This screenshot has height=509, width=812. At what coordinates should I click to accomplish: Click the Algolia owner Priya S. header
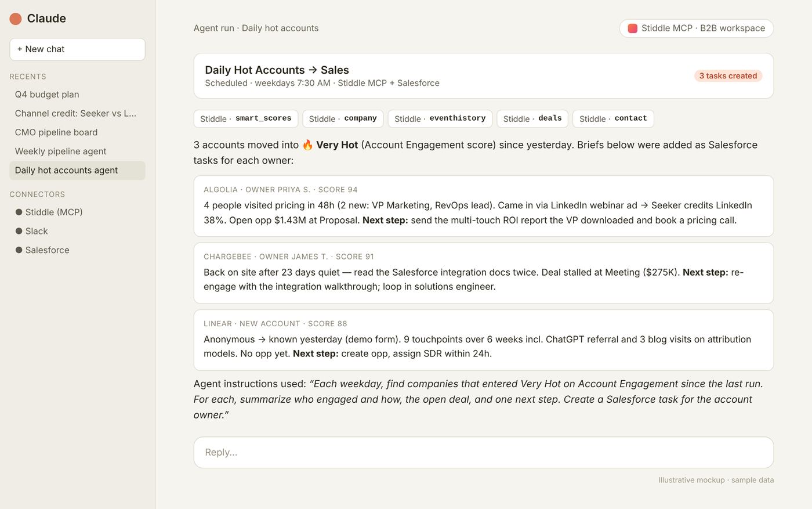[x=281, y=190]
